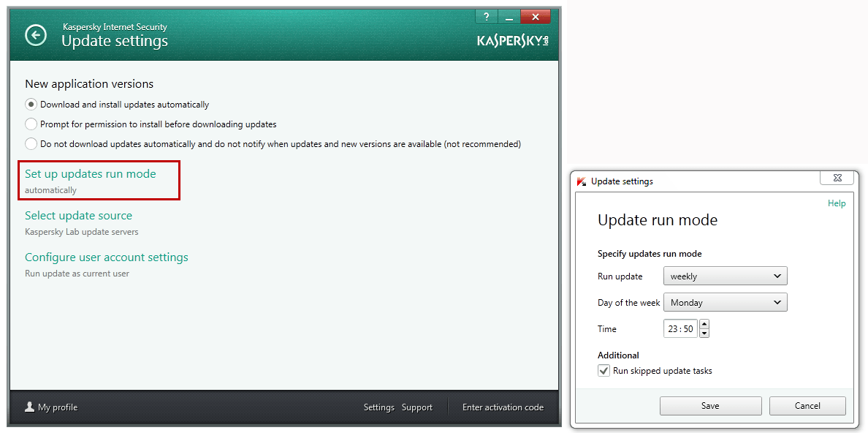868x433 pixels.
Task: Click Kaspersky logo icon in dialog title bar
Action: (582, 181)
